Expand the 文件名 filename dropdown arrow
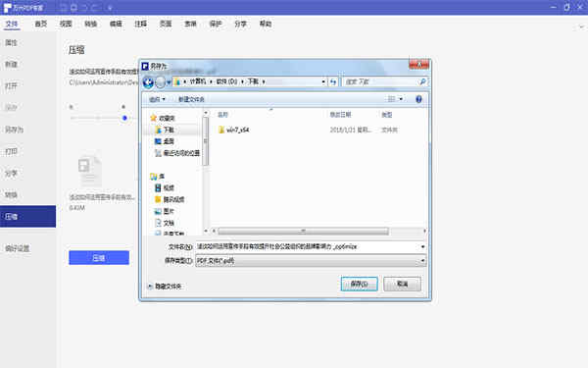 click(x=422, y=246)
